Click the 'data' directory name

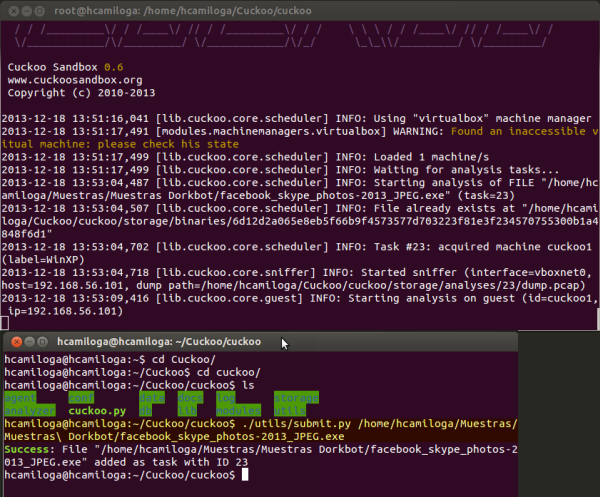[152, 398]
